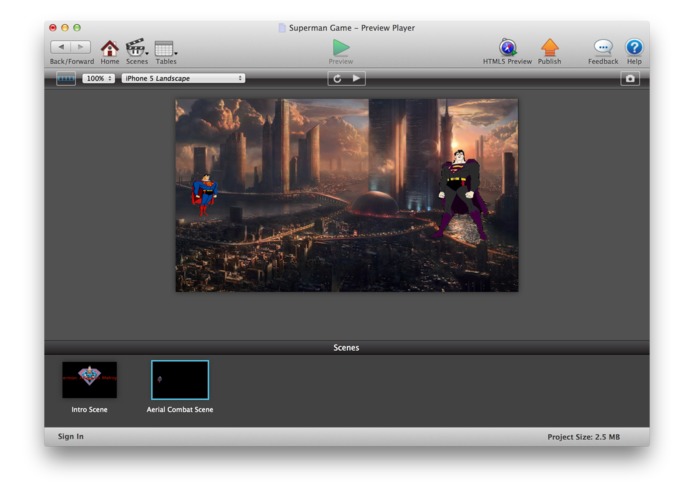This screenshot has height=494, width=695.
Task: Click the Bizarro villain in the preview
Action: click(x=461, y=195)
